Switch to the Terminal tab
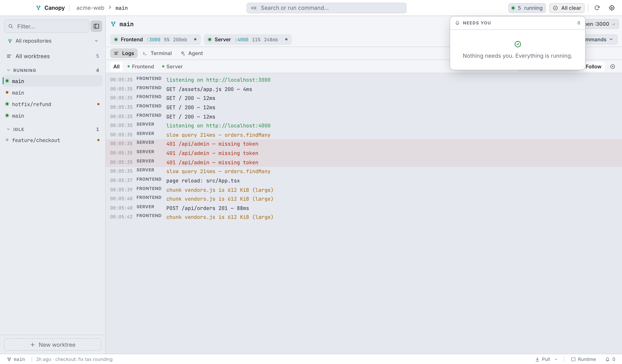 point(157,53)
